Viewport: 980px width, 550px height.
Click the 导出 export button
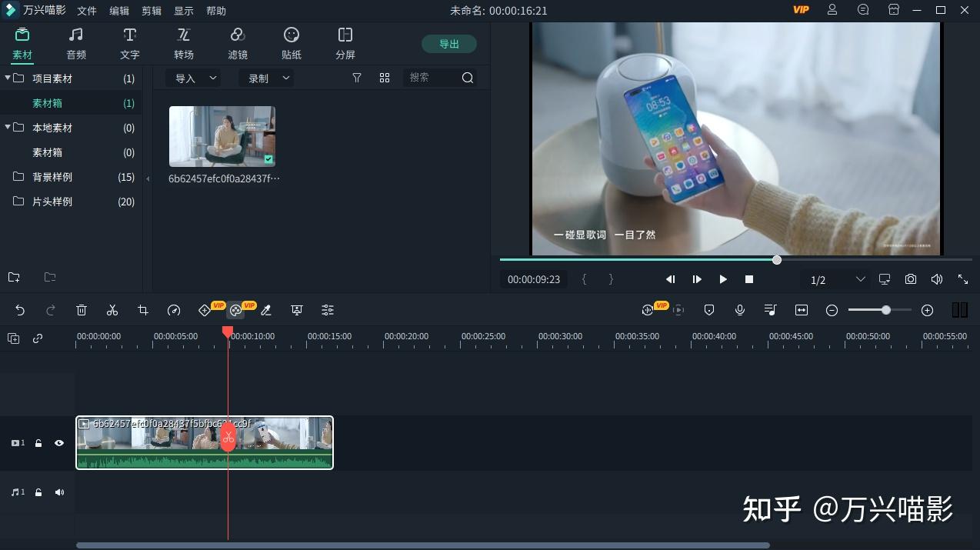449,44
